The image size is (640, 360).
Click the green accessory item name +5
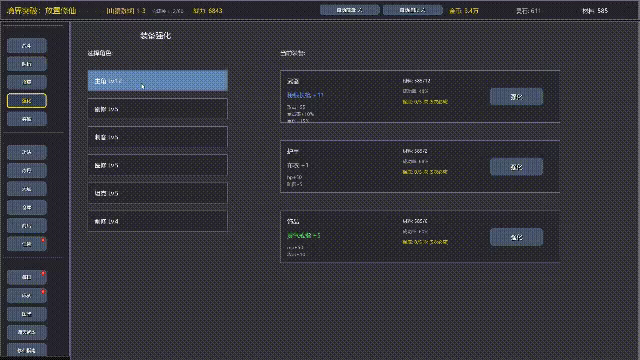click(x=304, y=236)
